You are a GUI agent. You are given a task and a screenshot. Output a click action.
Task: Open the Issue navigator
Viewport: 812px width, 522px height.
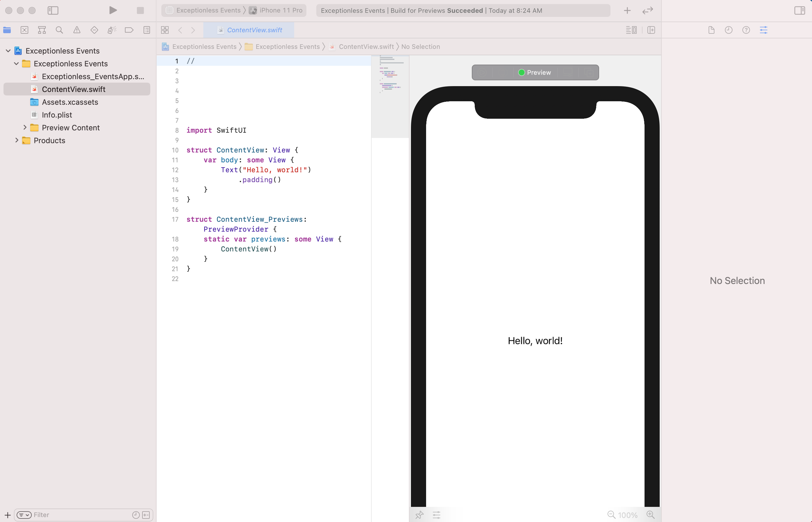point(77,30)
